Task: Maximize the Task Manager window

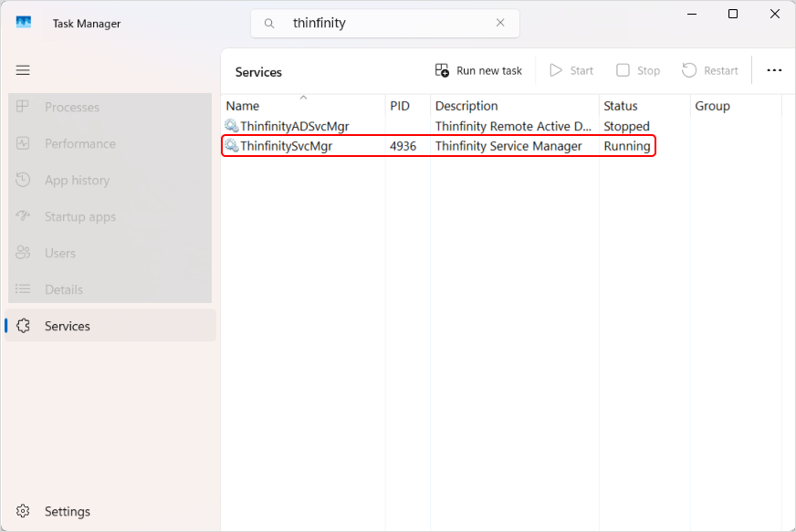Action: coord(733,14)
